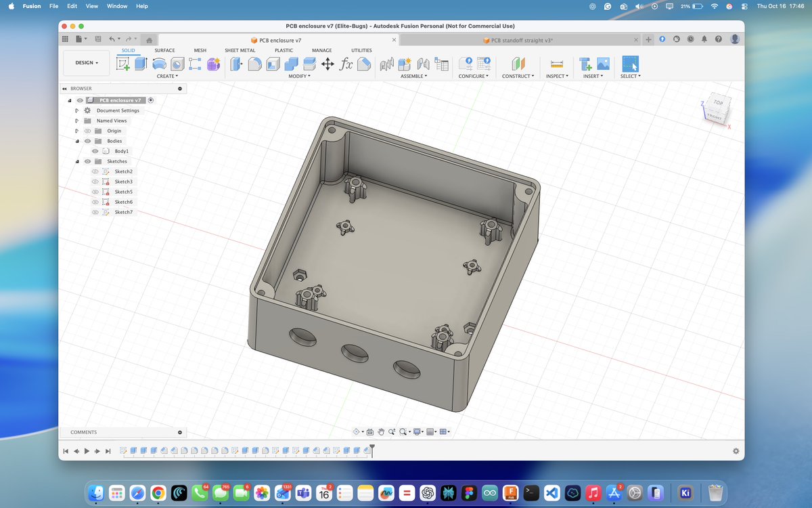Select the Fillet tool
Viewport: 812px width, 508px height.
(255, 64)
